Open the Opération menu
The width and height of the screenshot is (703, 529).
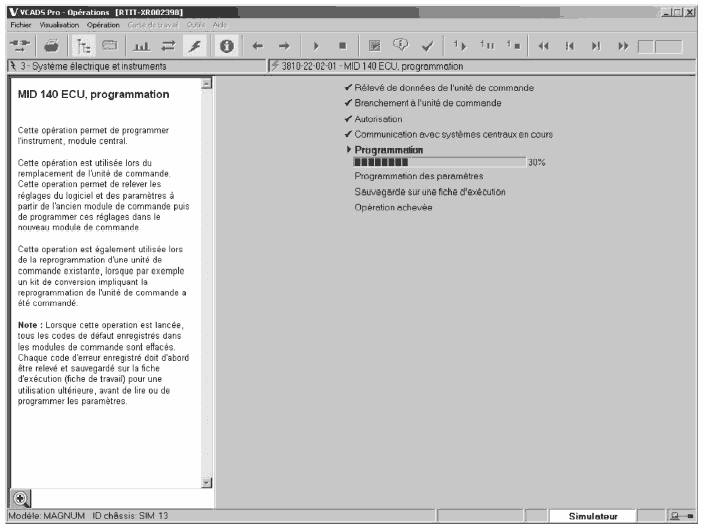pyautogui.click(x=102, y=23)
